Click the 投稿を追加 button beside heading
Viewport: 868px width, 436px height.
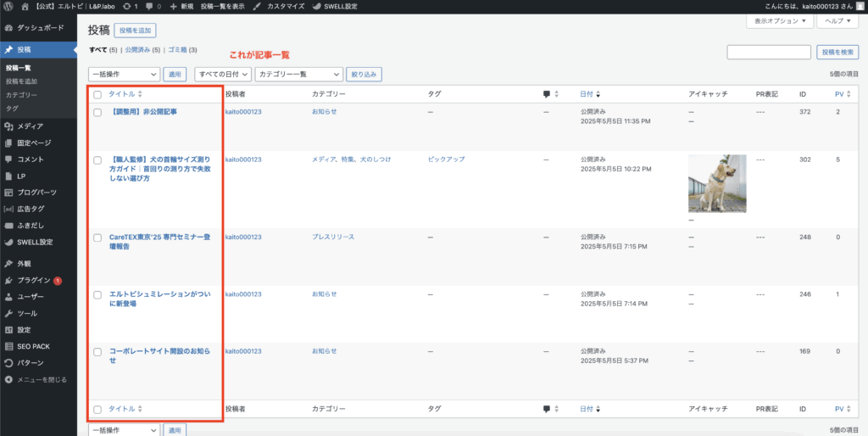pos(136,31)
